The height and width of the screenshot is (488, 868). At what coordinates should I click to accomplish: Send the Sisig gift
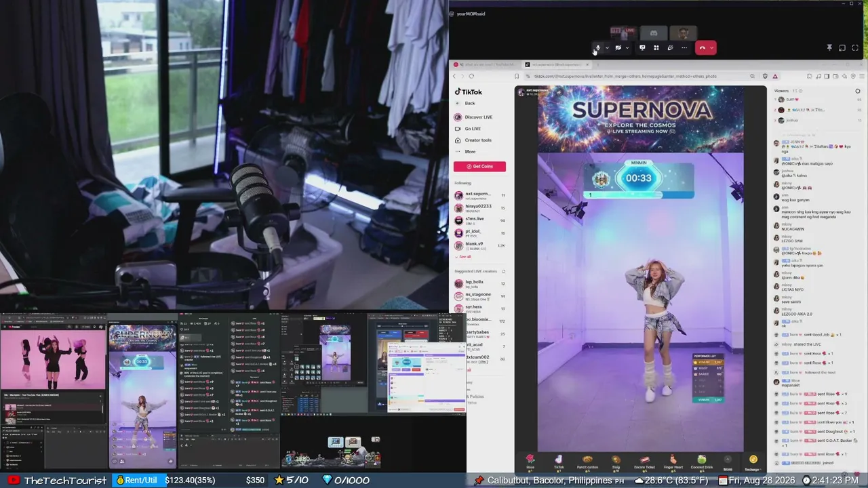tap(616, 462)
